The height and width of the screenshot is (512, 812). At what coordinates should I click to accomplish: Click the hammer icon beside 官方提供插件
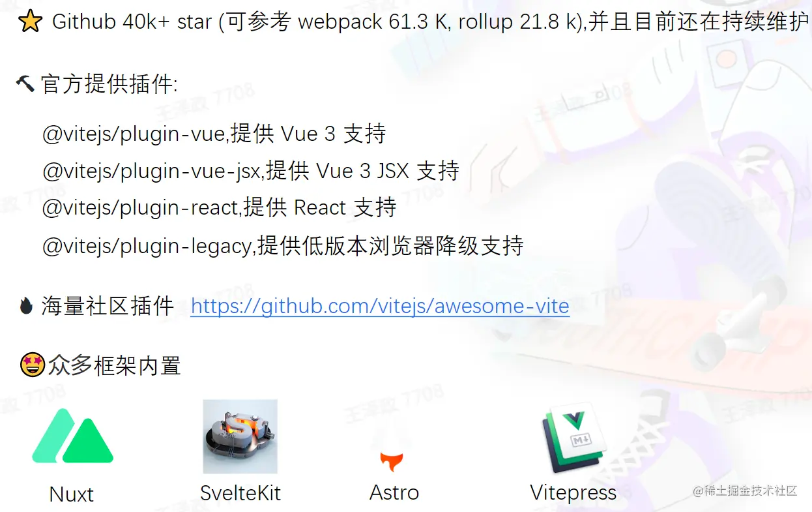coord(25,83)
